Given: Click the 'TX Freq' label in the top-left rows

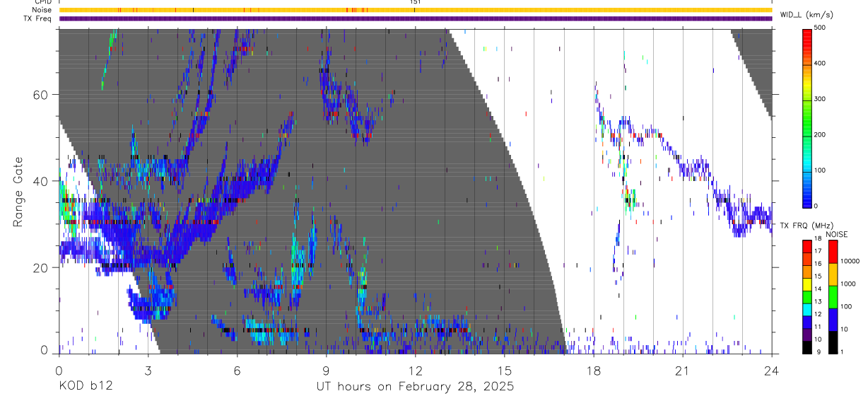Looking at the screenshot, I should point(37,18).
